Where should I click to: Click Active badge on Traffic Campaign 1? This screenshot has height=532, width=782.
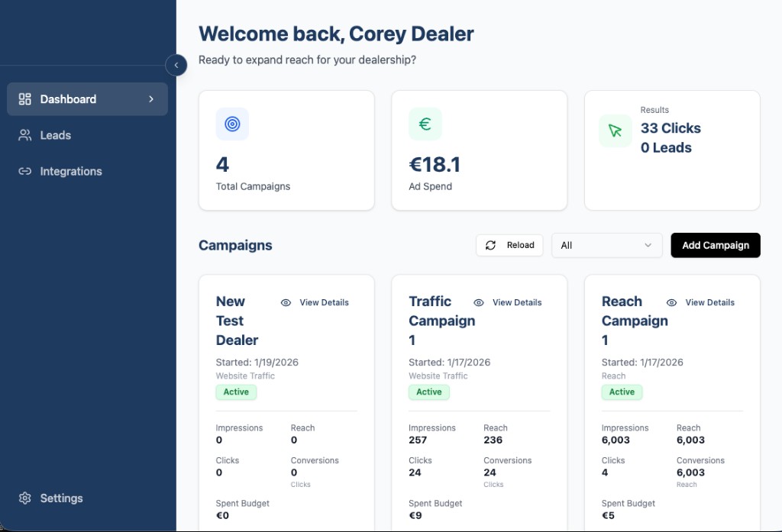click(429, 392)
